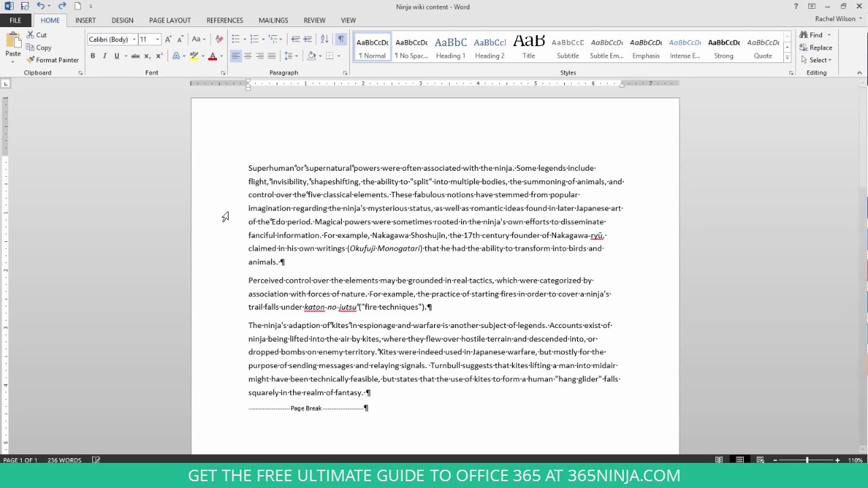Switch to the INSERT tab

85,20
